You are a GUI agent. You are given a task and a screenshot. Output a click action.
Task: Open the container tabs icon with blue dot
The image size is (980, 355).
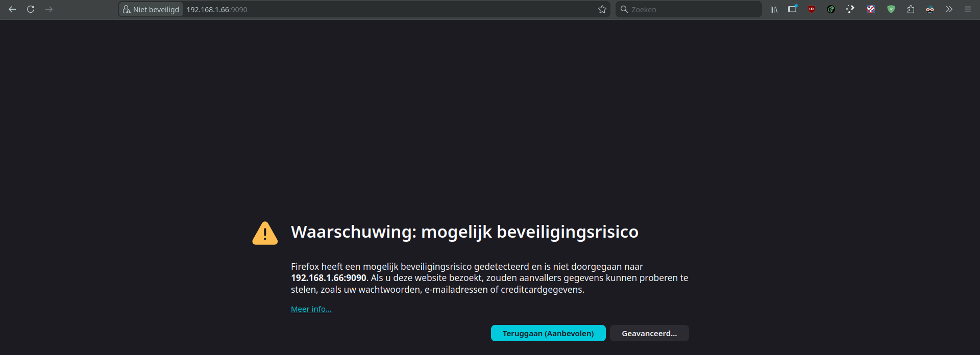792,9
